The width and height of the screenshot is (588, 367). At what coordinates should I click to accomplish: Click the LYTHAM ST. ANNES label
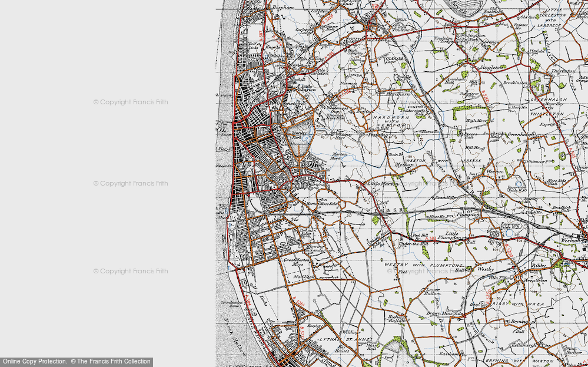pyautogui.click(x=346, y=339)
